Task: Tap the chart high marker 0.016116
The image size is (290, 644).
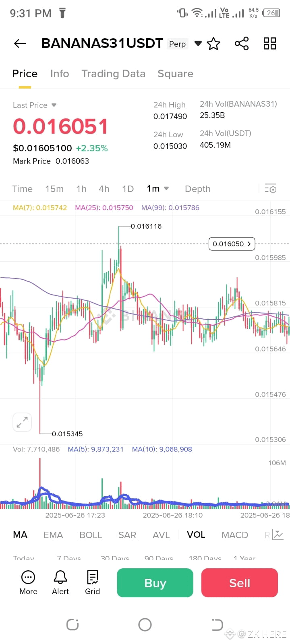Action: [x=146, y=226]
